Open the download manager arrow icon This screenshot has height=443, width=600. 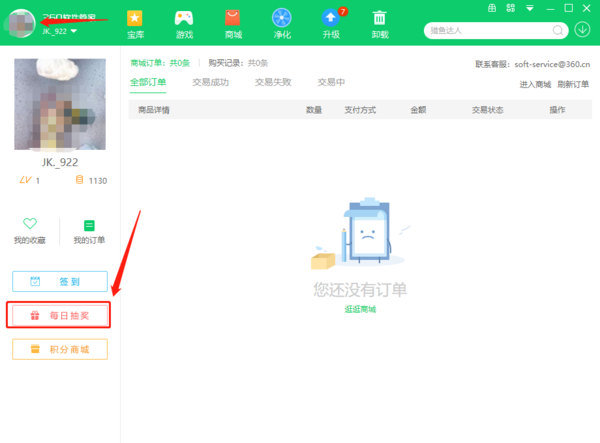[x=582, y=29]
